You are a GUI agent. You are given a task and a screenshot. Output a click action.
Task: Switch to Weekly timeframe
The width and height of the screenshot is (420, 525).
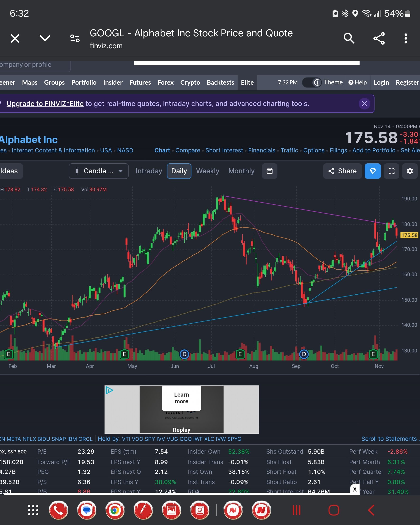[x=208, y=171]
